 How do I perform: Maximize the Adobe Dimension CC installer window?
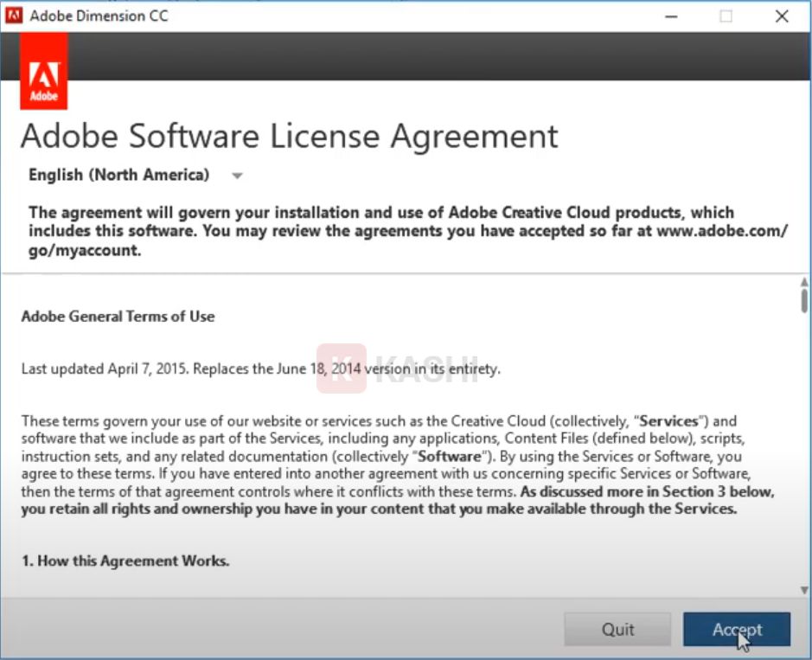click(x=726, y=16)
